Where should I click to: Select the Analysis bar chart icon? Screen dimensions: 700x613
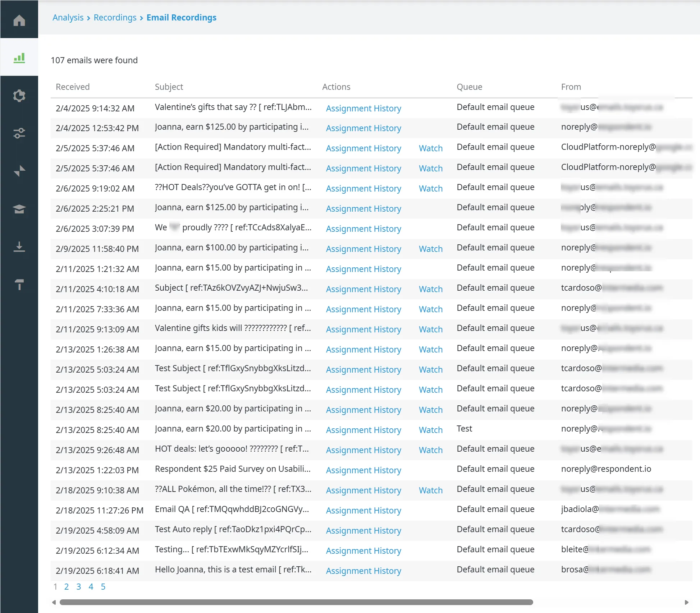point(19,58)
